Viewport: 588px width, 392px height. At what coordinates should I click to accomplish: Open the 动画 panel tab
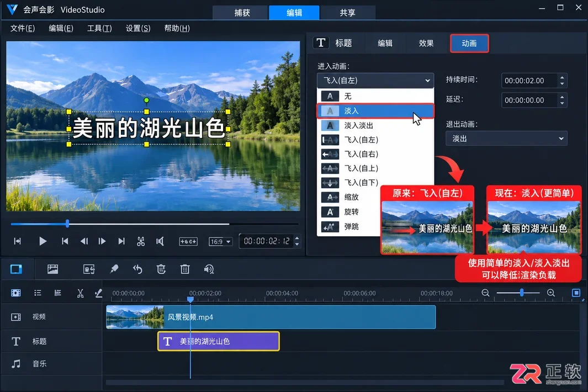click(x=469, y=43)
